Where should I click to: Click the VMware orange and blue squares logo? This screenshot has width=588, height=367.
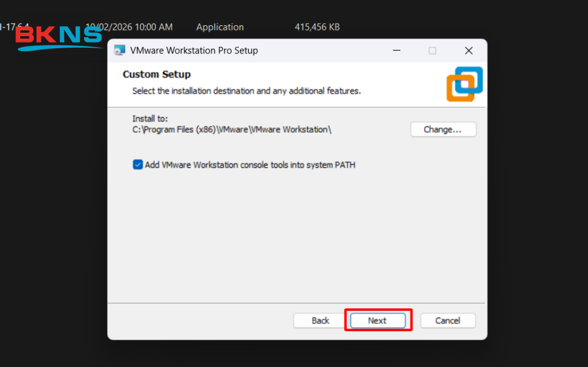(465, 84)
